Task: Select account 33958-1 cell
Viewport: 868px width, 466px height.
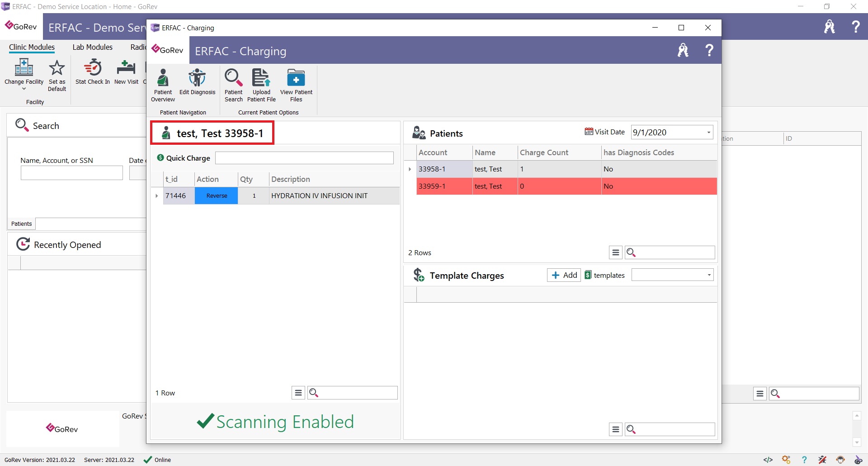Action: tap(444, 169)
